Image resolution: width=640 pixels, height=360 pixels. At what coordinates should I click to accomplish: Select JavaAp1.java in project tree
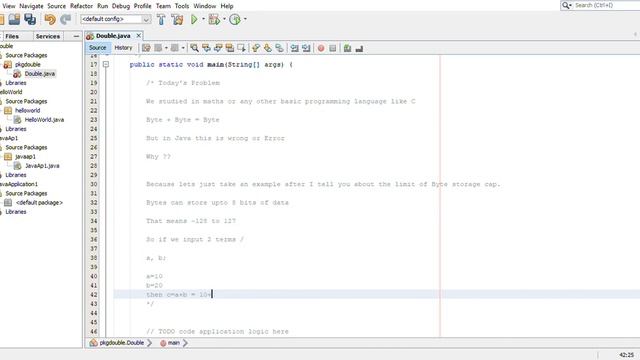coord(42,166)
